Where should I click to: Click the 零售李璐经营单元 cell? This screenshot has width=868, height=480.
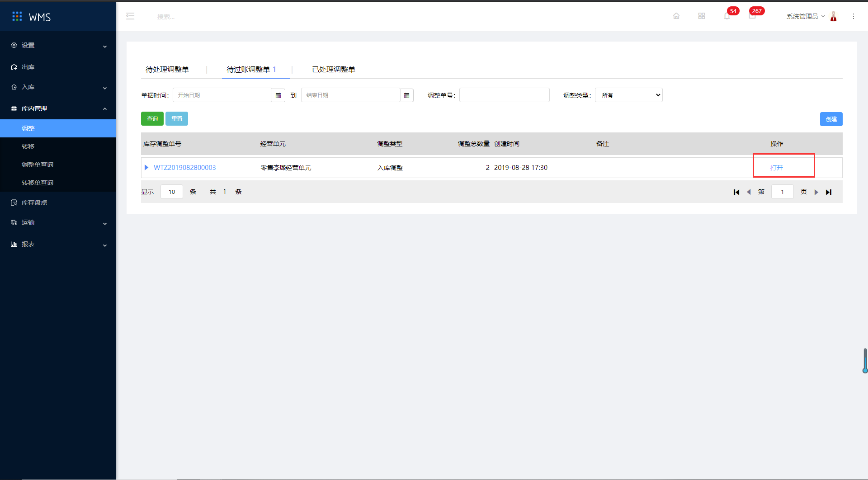(286, 168)
